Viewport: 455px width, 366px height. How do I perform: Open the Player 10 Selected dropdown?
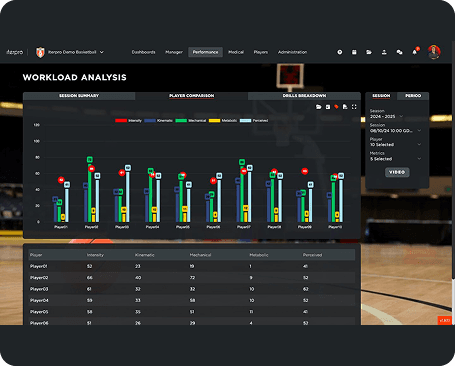click(395, 145)
